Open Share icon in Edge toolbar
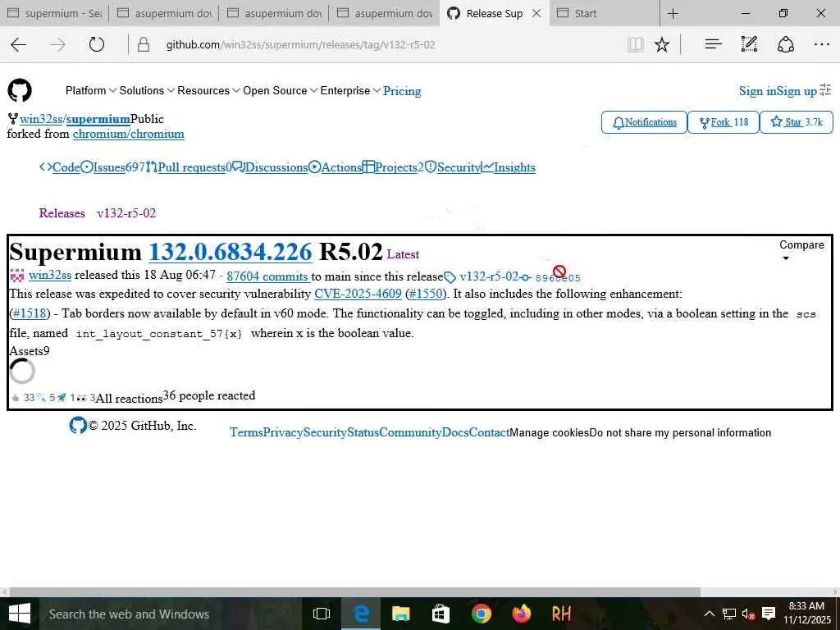The image size is (840, 630). click(785, 44)
